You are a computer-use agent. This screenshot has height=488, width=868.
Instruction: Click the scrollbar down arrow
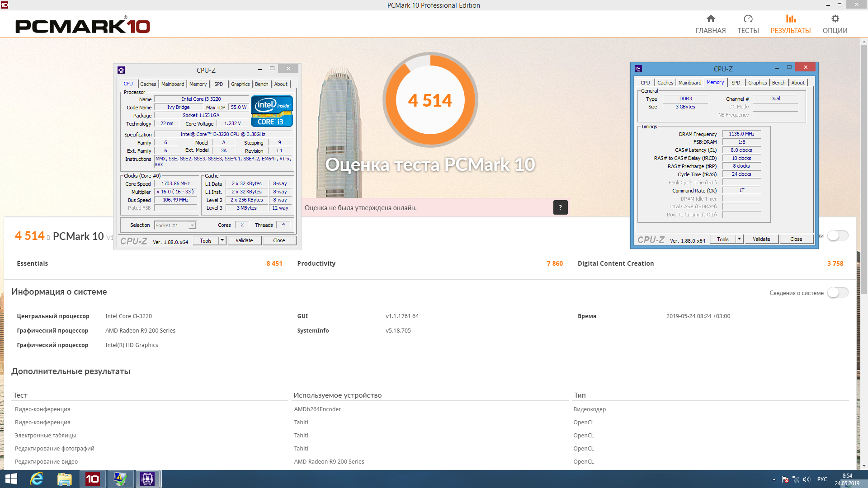(864, 465)
